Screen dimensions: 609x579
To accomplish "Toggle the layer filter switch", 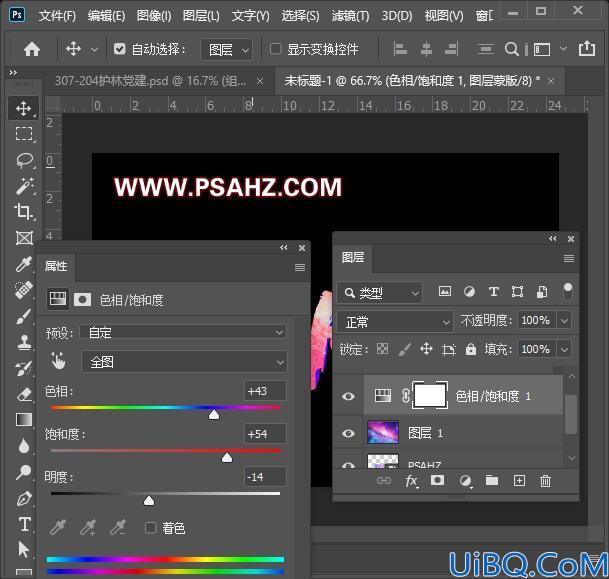I will (x=568, y=291).
